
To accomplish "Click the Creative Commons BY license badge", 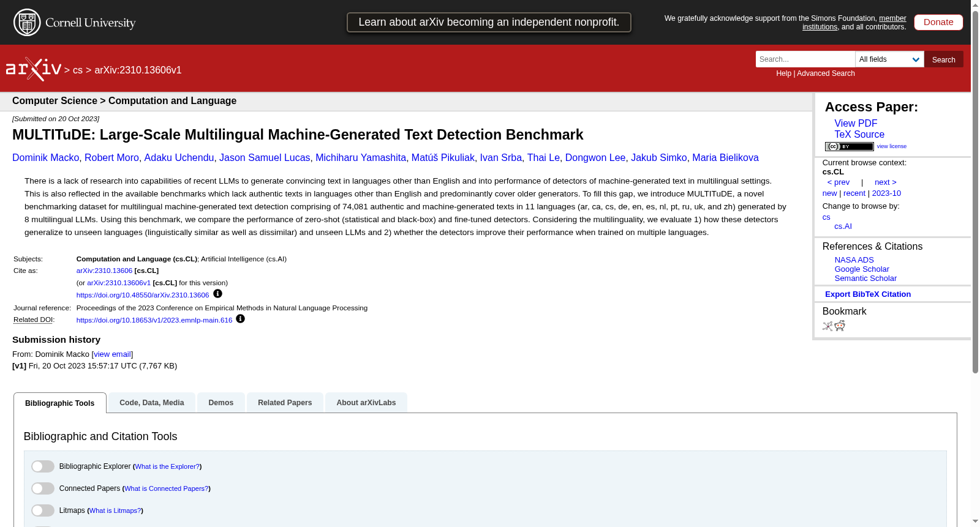I will click(849, 146).
